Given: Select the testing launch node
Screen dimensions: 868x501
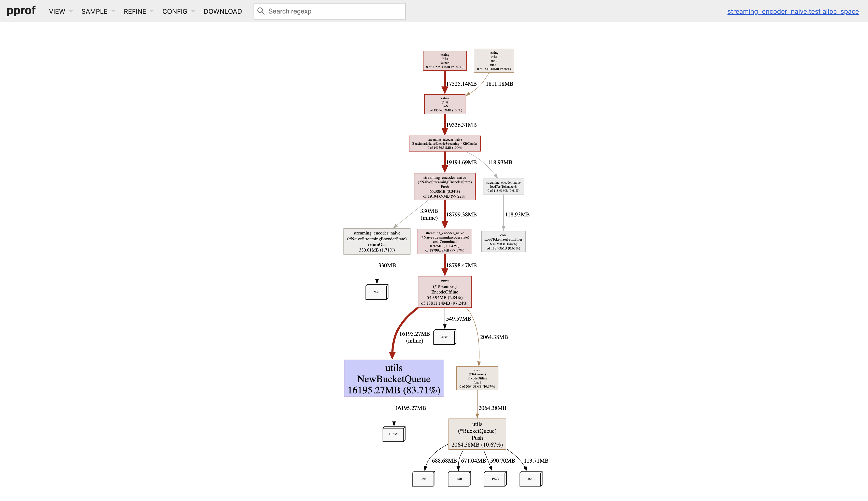Looking at the screenshot, I should click(x=444, y=61).
